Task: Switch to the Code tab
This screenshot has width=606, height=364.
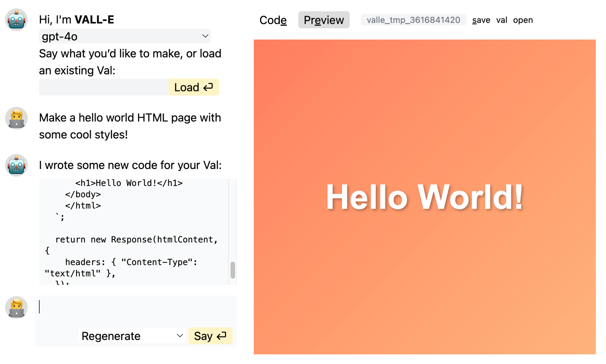Action: coord(273,20)
